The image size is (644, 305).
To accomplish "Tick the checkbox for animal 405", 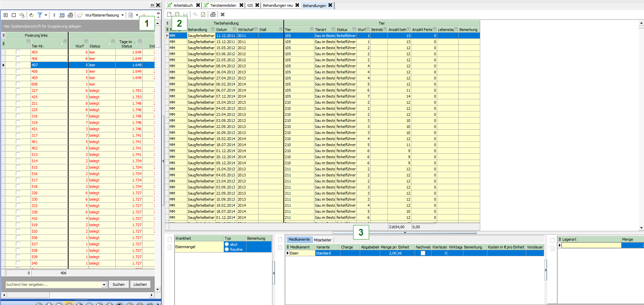I will pos(18,52).
